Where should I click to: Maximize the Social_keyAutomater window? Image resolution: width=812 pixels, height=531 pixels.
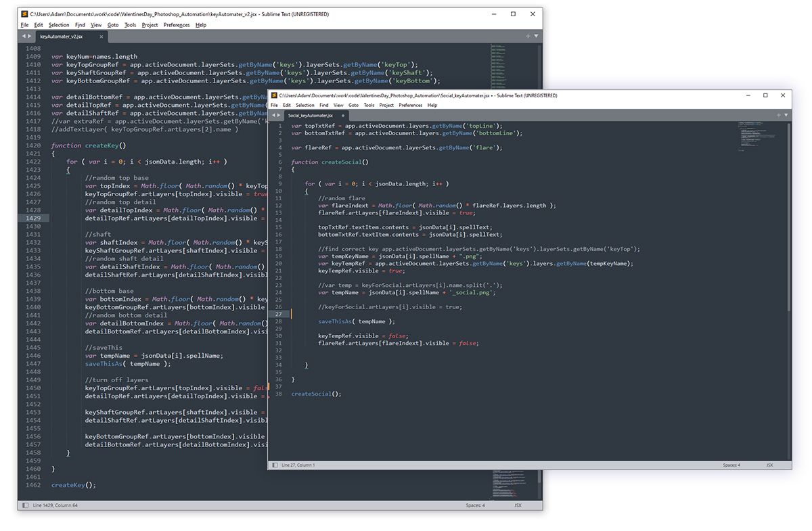click(765, 95)
